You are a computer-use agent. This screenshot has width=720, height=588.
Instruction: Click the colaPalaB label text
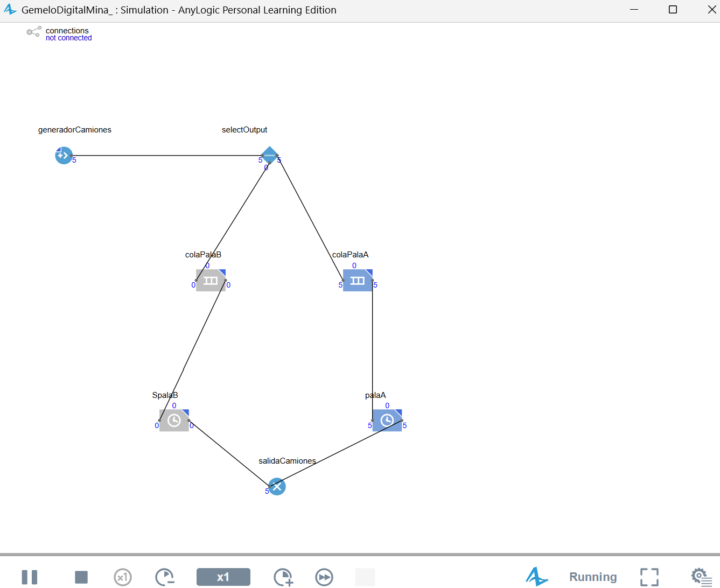[x=203, y=255]
